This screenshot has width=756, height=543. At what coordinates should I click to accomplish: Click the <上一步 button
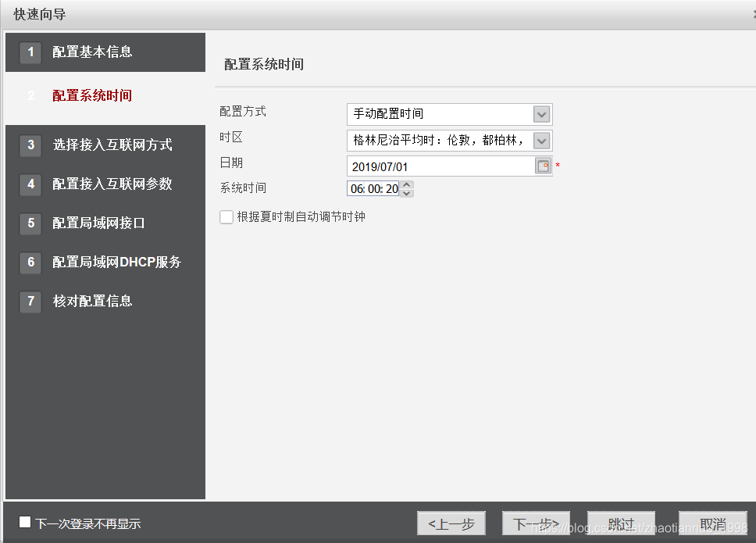coord(451,523)
